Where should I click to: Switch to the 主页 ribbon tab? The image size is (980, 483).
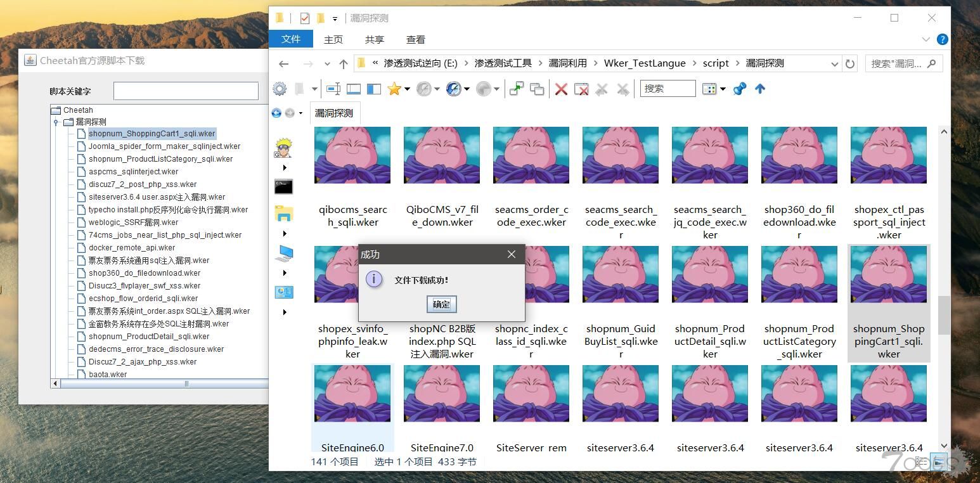tap(333, 39)
